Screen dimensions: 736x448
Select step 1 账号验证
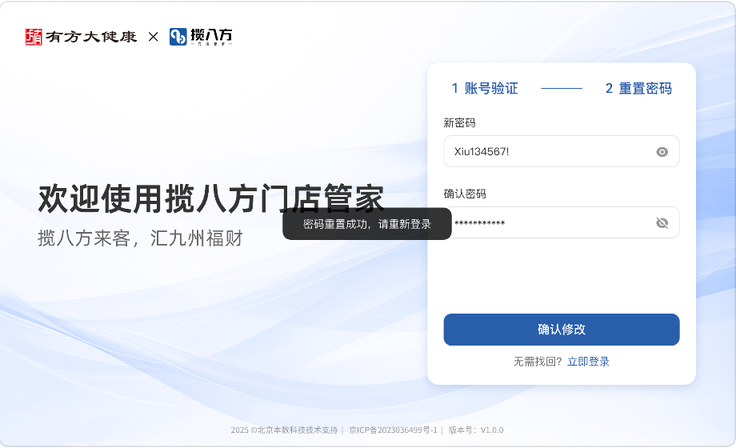coord(484,88)
